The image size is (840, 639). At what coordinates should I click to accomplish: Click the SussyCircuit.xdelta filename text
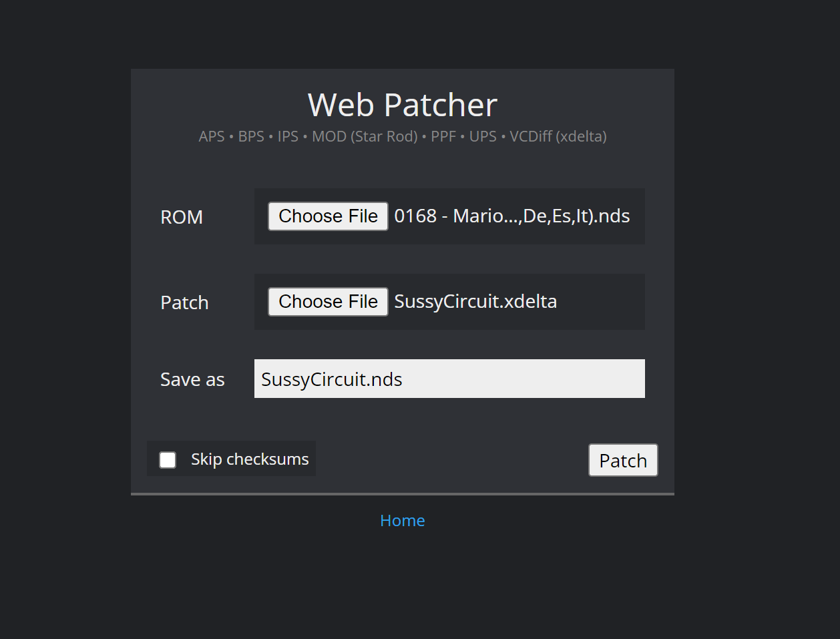(x=475, y=302)
